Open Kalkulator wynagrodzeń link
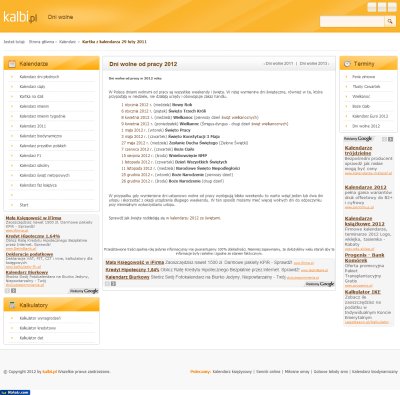 (40, 318)
